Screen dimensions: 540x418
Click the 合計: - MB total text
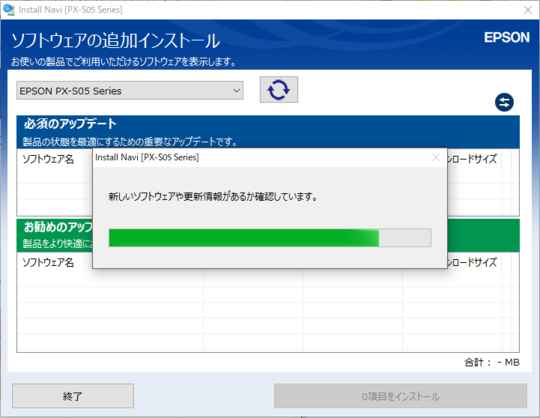pos(492,362)
